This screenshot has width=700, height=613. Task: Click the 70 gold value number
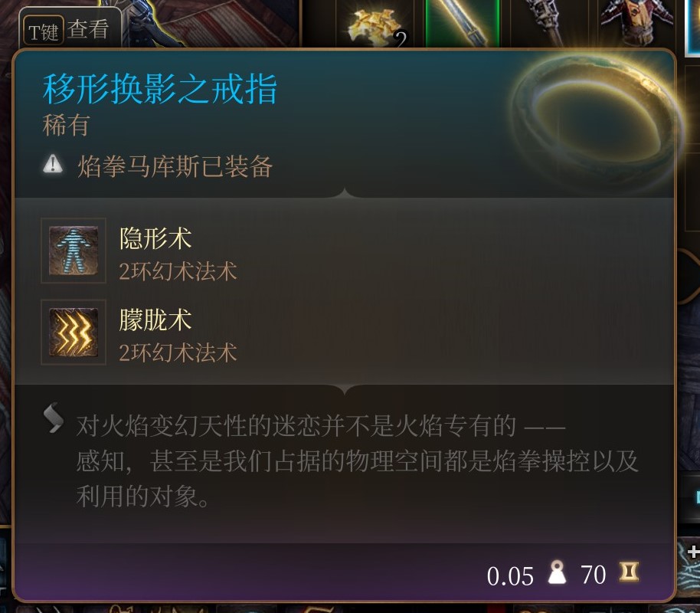point(594,575)
